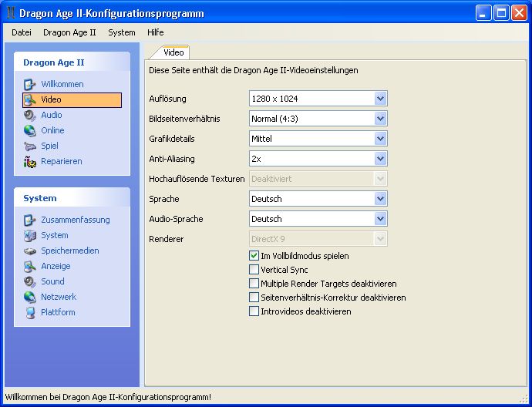
Task: Check Multiple Render Targets deaktivieren
Action: coord(254,284)
